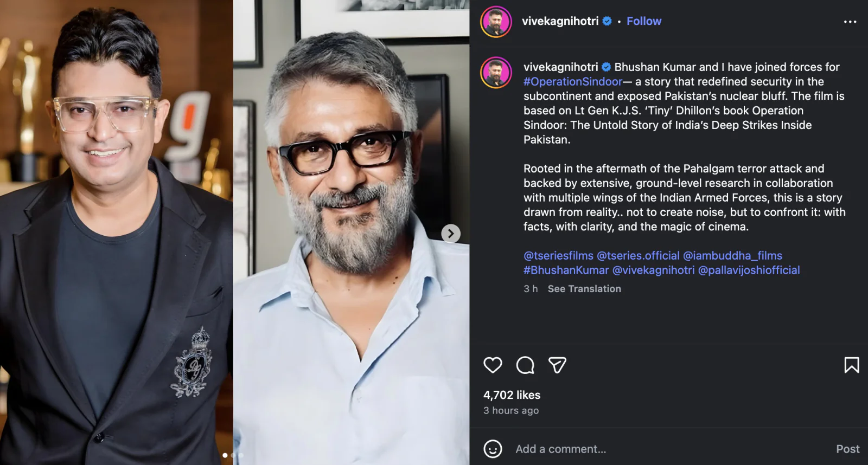Open the emoji picker in the comment bar
Screen dimensions: 868x465
point(493,449)
